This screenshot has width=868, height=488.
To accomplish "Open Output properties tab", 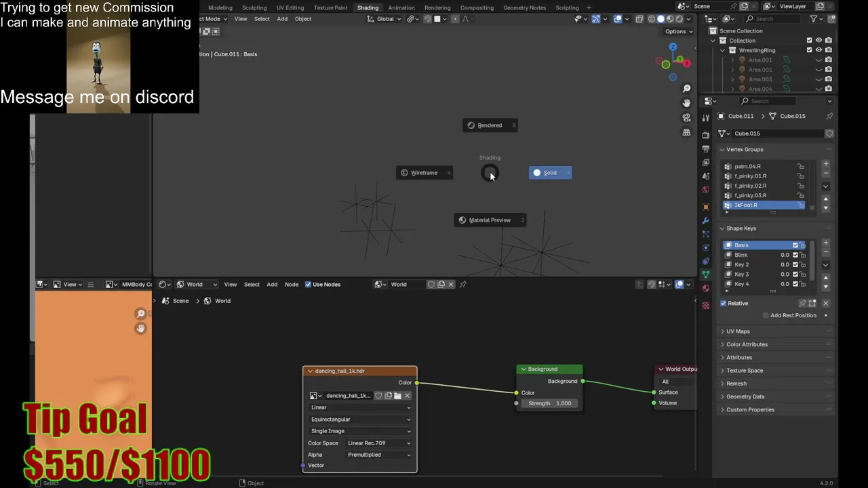I will [x=706, y=148].
